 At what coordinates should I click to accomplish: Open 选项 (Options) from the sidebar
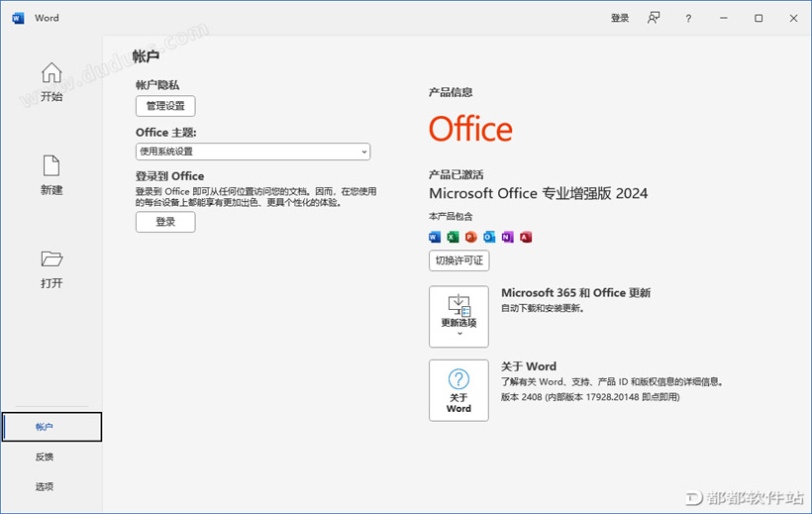(45, 486)
